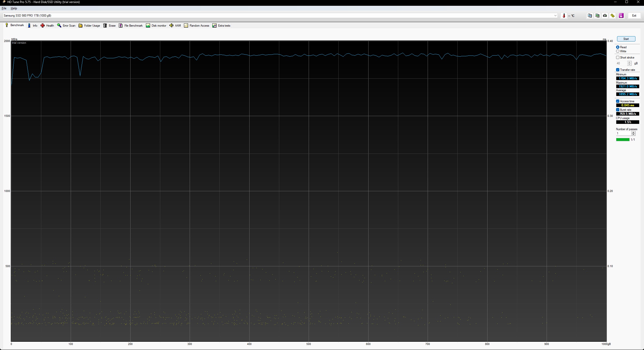The width and height of the screenshot is (644, 350).
Task: Click the thermometer temperature icon
Action: pos(564,16)
